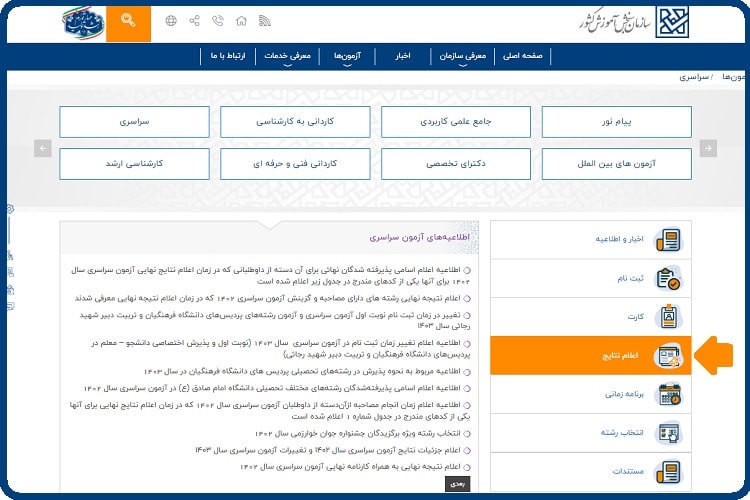Open the اخبار menu item
This screenshot has width=750, height=500.
(402, 56)
